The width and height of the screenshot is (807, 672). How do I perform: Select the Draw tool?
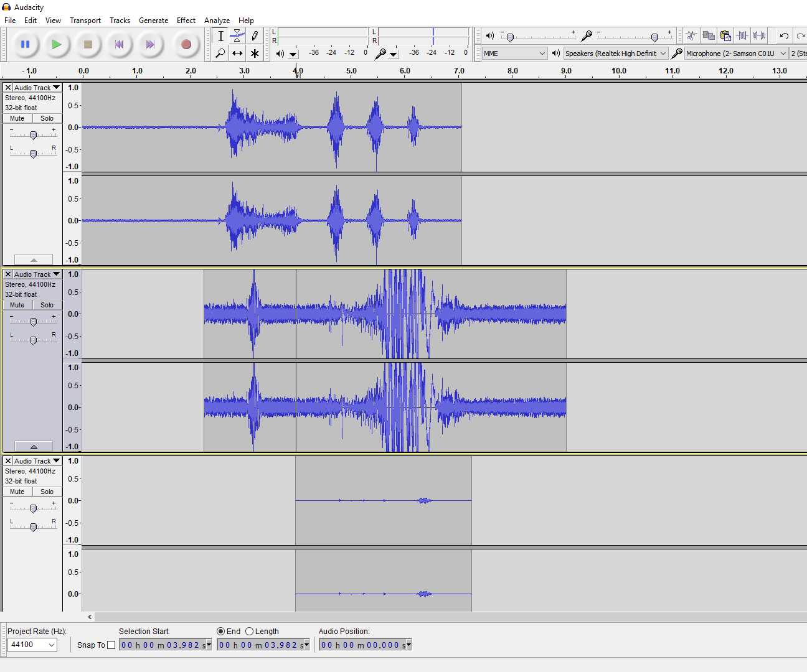tap(255, 36)
